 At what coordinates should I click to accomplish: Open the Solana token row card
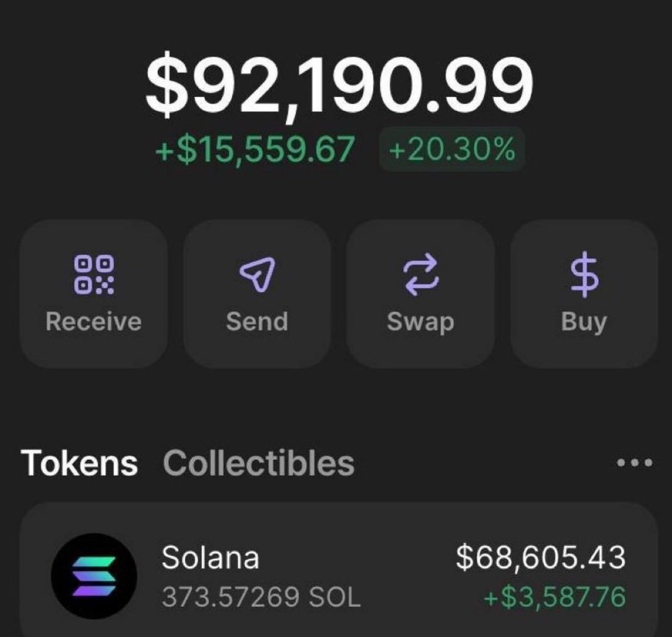pyautogui.click(x=338, y=570)
